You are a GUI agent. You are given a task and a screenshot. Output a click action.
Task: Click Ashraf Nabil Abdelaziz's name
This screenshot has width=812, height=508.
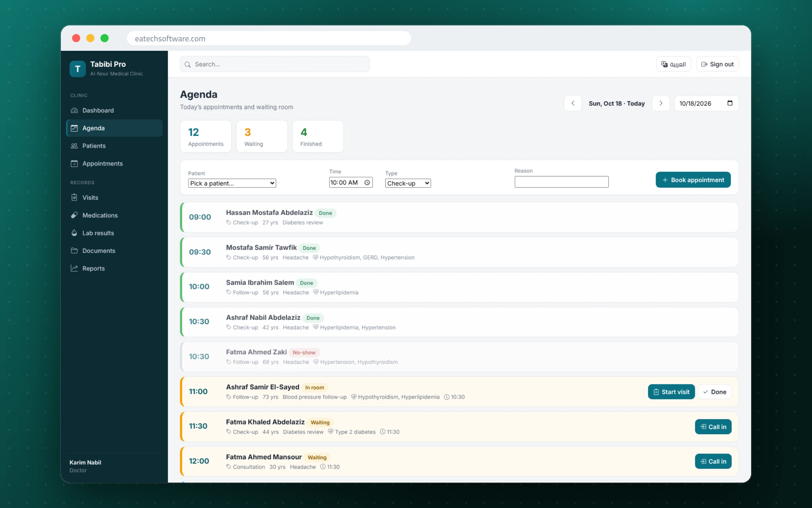(263, 317)
